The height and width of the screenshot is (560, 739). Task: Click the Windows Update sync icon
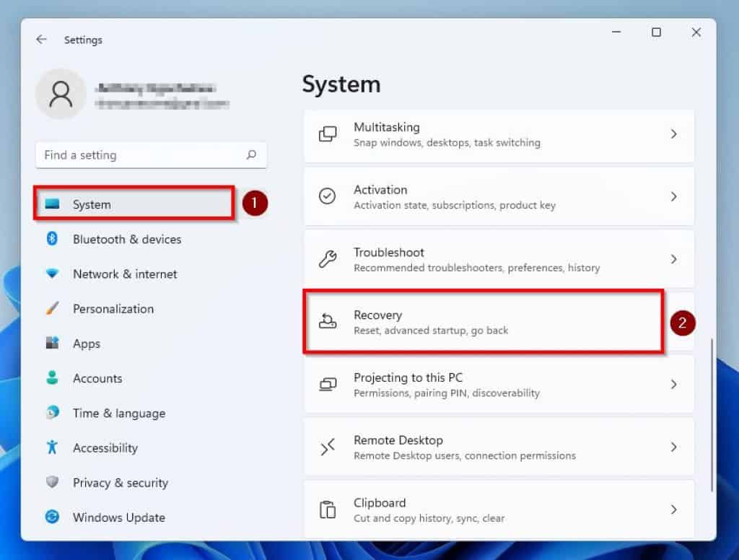pyautogui.click(x=52, y=517)
